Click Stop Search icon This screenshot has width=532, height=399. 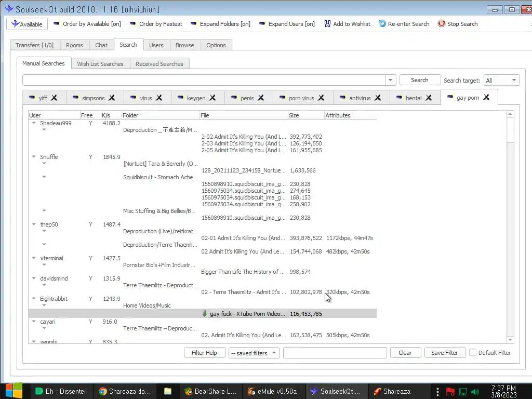pyautogui.click(x=441, y=24)
